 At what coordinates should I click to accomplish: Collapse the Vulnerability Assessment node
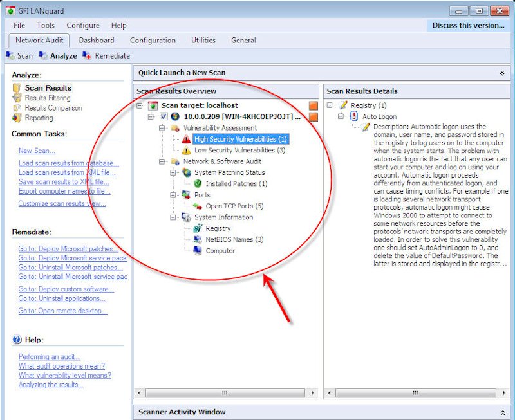pos(162,128)
